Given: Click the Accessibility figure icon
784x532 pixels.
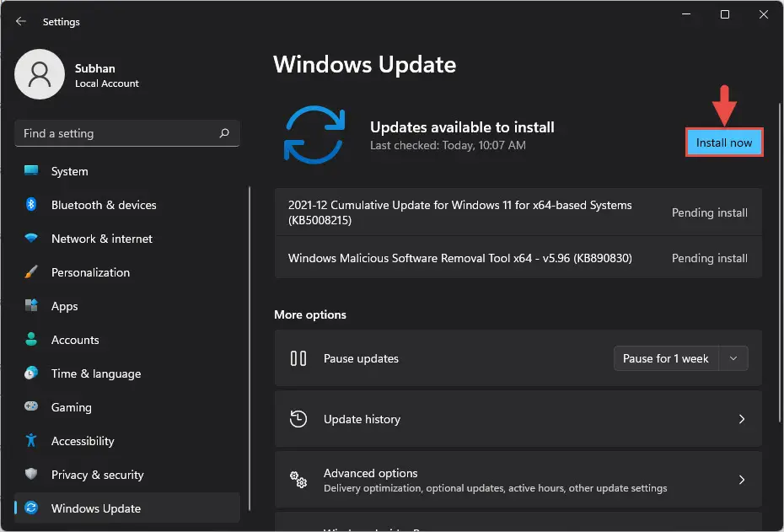Looking at the screenshot, I should point(31,440).
